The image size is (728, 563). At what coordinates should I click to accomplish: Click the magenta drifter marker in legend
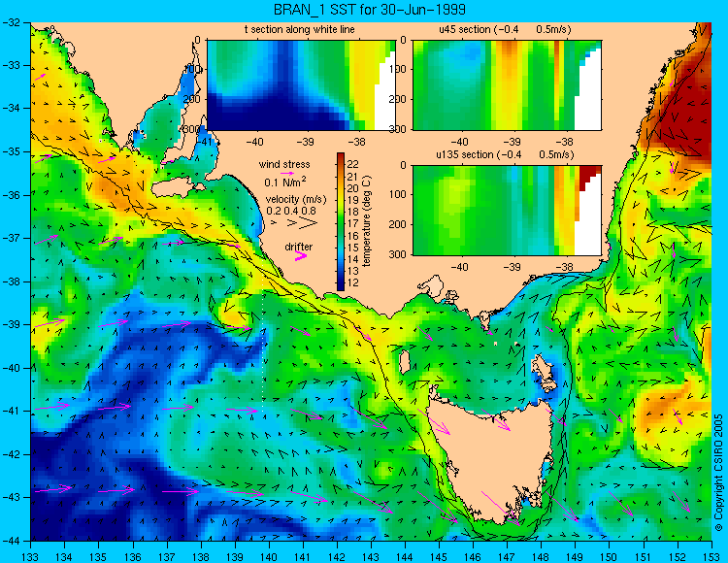[x=300, y=255]
